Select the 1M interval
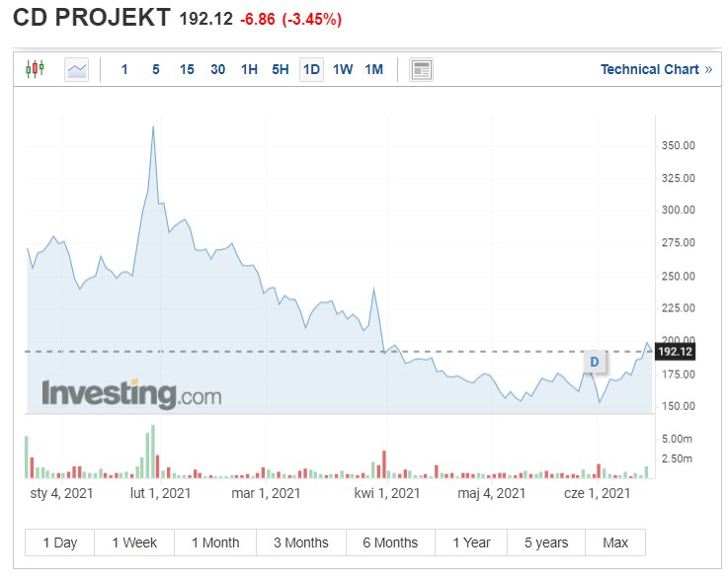The width and height of the screenshot is (728, 583). [x=373, y=70]
